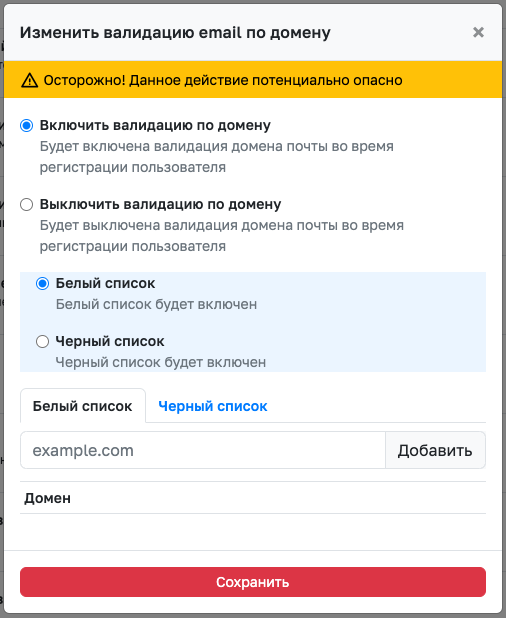This screenshot has width=506, height=618.
Task: Open the 'Черный список' tab
Action: (213, 406)
